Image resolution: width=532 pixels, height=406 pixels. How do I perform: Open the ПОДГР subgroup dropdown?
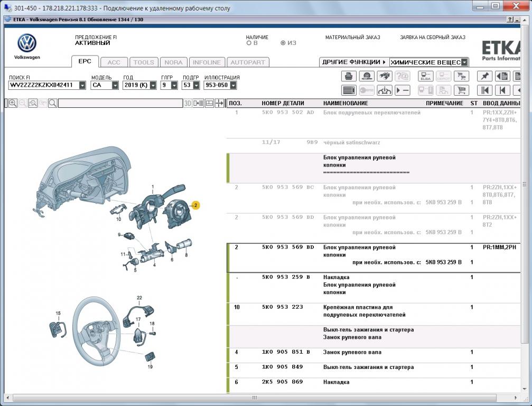click(x=196, y=85)
